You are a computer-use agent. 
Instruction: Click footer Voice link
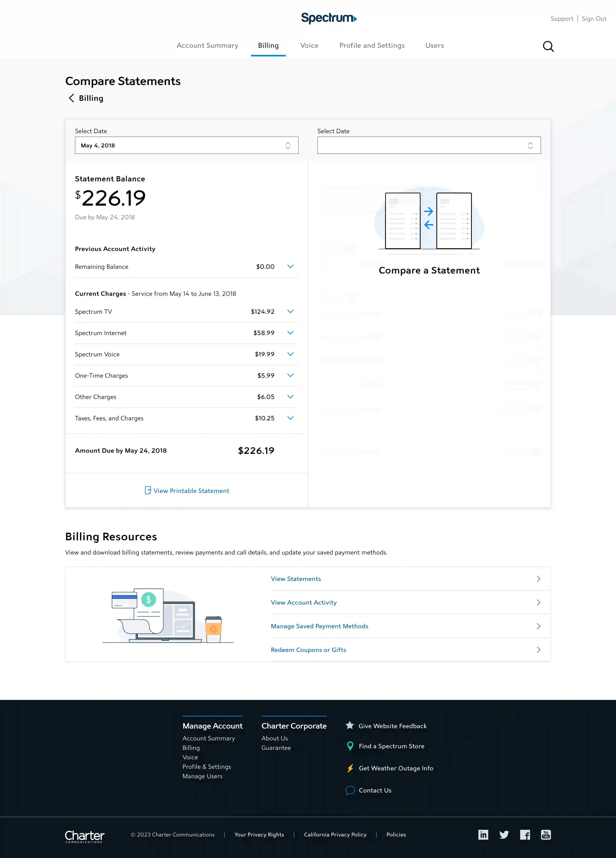tap(190, 757)
